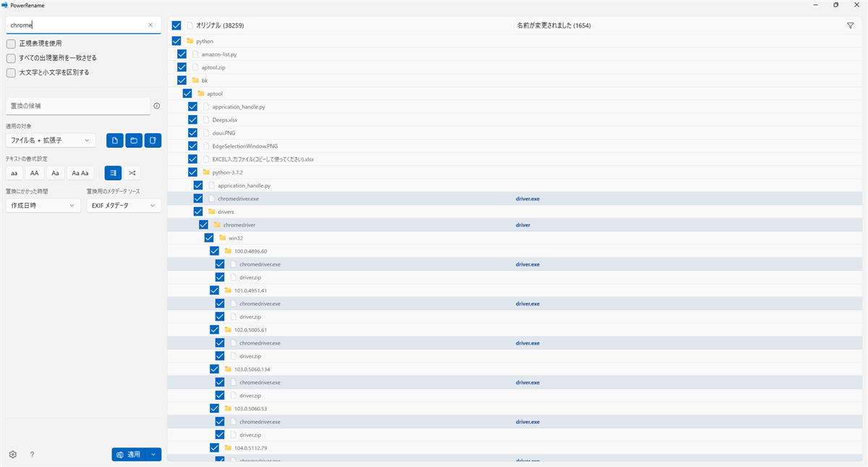Open PowerRename settings via gear icon
Viewport: 868px width, 467px height.
tap(13, 455)
